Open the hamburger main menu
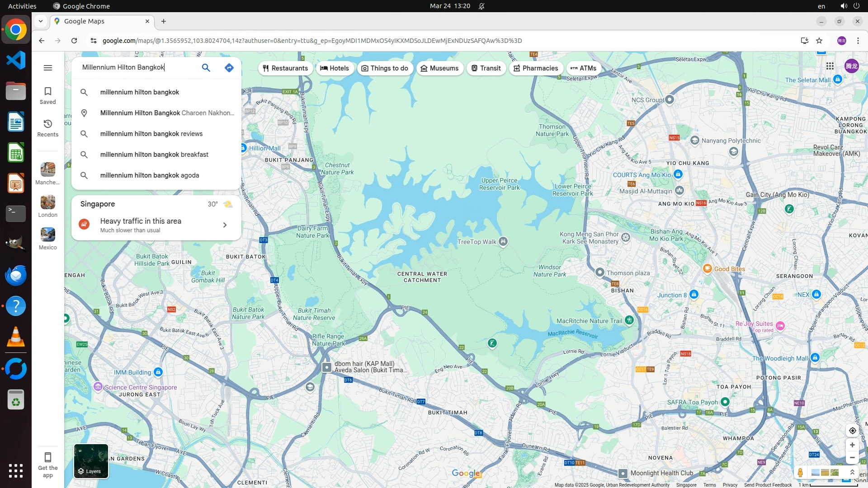 [x=47, y=68]
